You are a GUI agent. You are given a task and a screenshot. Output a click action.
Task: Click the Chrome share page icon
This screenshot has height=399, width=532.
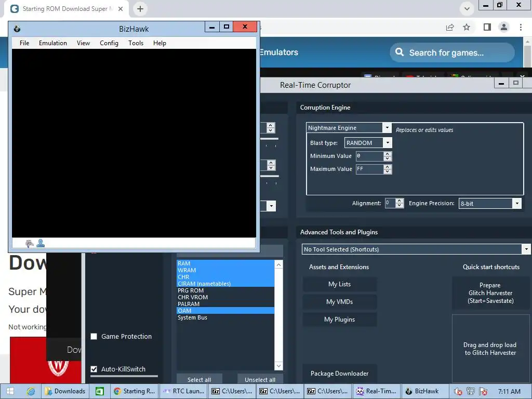[450, 27]
